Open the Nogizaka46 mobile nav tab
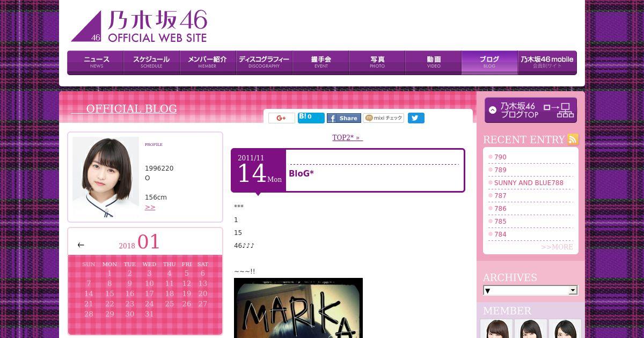This screenshot has width=644, height=338. click(547, 62)
